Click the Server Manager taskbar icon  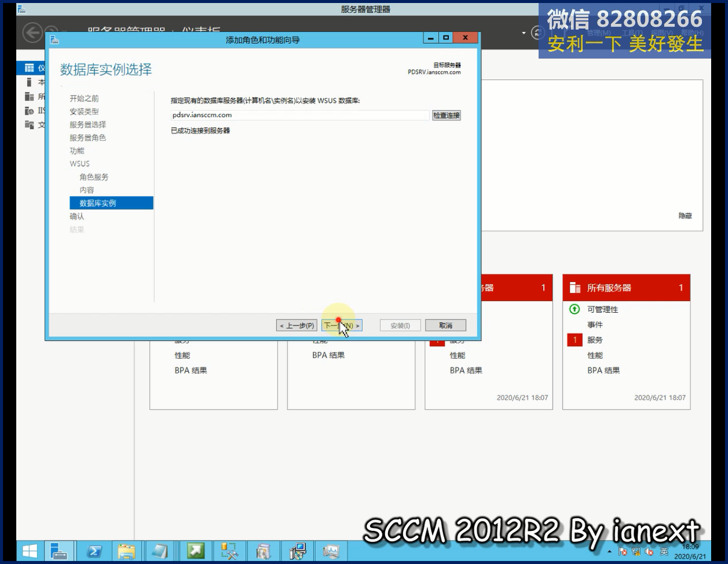click(59, 551)
